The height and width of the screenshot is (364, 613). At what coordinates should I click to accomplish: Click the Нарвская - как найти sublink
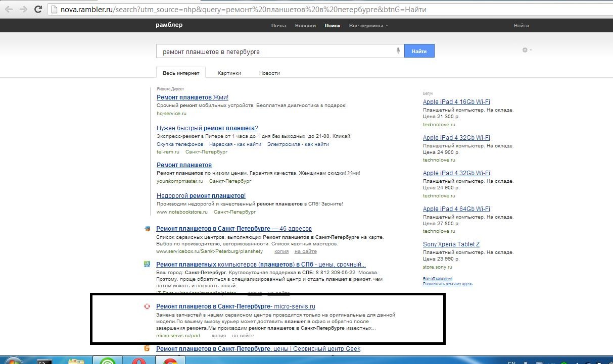click(235, 144)
